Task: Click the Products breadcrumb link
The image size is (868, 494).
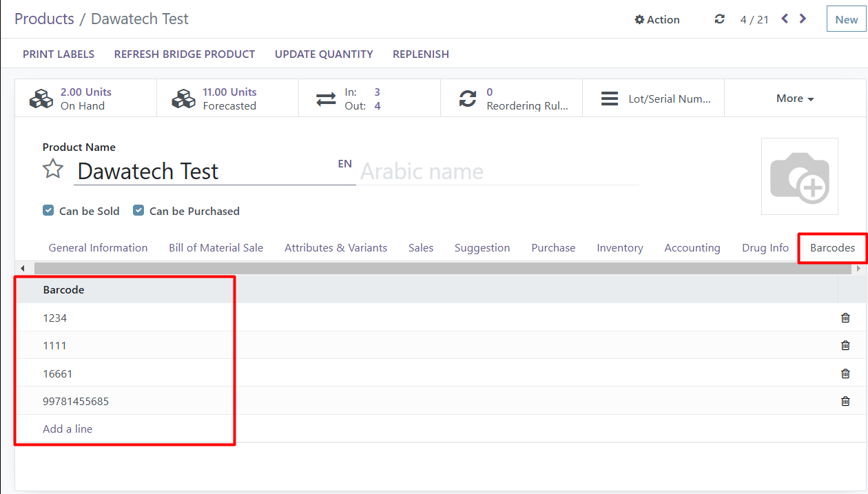Action: click(x=44, y=19)
